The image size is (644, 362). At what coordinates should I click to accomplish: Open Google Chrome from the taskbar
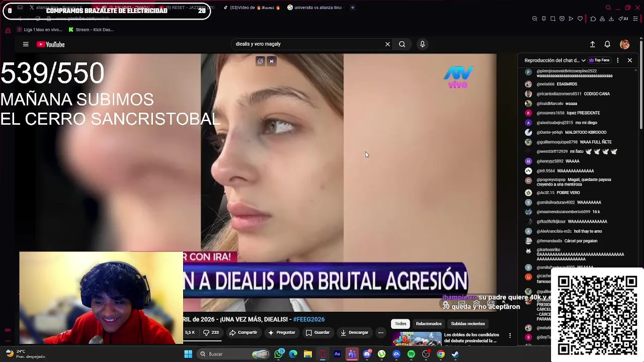point(441,354)
